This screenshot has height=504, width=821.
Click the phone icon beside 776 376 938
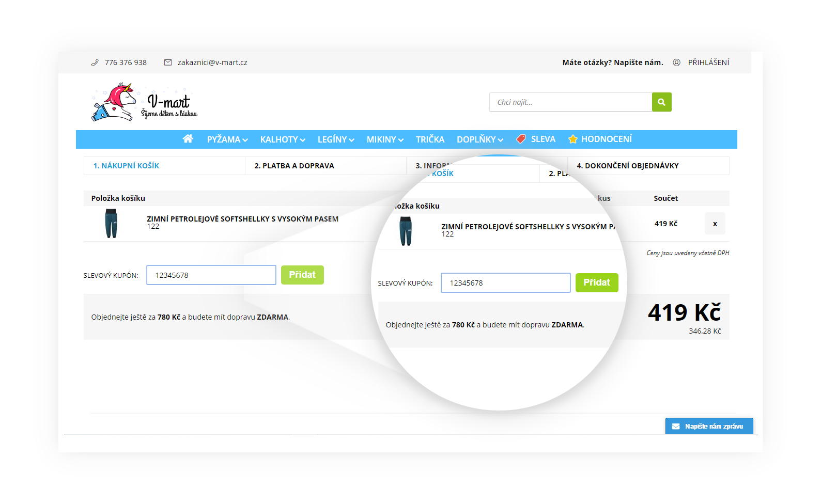(x=95, y=62)
